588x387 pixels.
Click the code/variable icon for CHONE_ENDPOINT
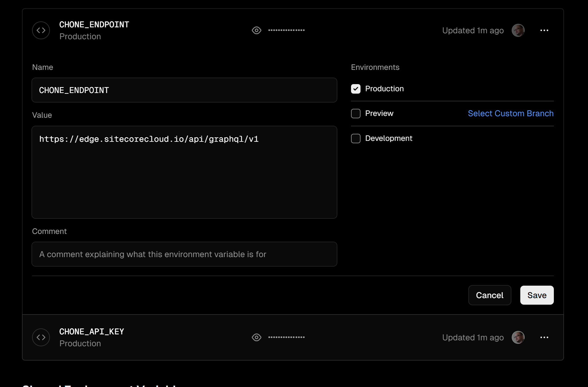[41, 30]
